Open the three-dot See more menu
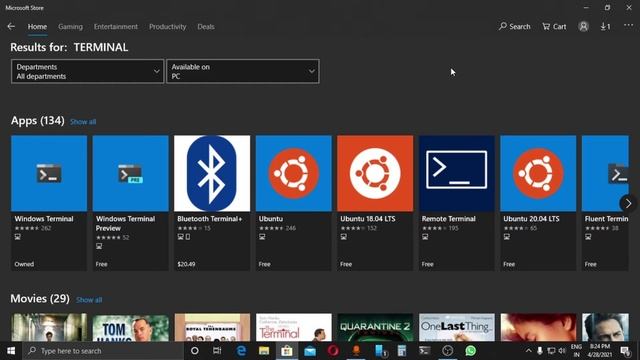This screenshot has height=360, width=640. [x=628, y=25]
